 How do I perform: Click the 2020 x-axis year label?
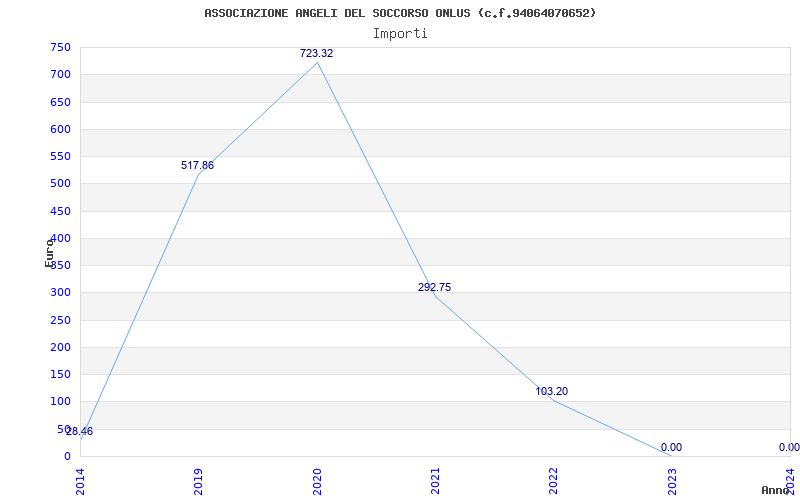[317, 481]
